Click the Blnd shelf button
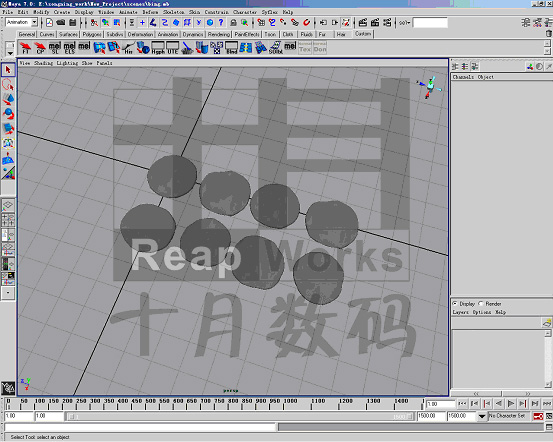Image resolution: width=553 pixels, height=442 pixels. click(231, 48)
